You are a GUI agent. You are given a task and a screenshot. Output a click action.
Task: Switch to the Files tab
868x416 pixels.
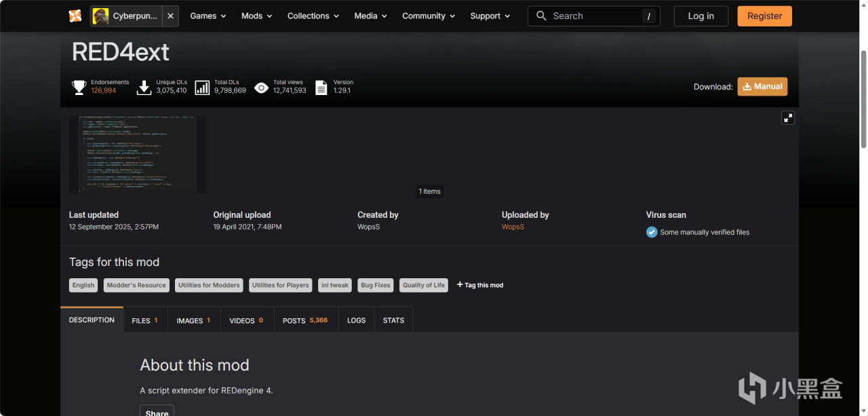pos(145,320)
